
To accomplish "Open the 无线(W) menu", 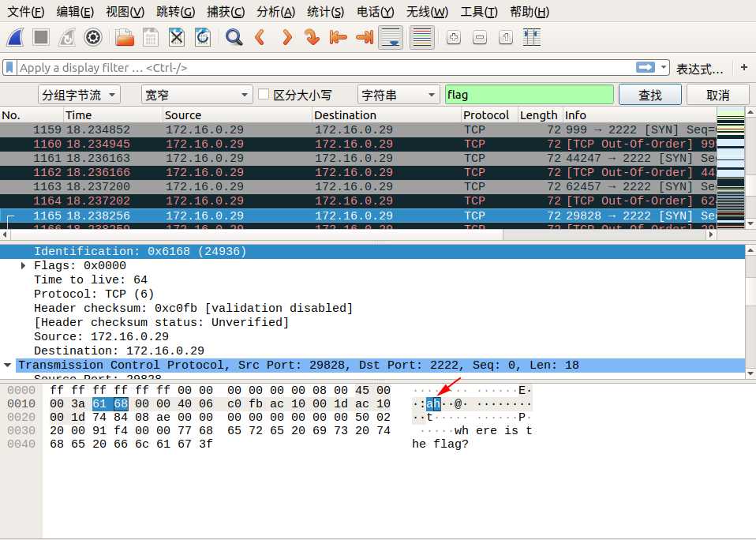I will click(x=427, y=12).
